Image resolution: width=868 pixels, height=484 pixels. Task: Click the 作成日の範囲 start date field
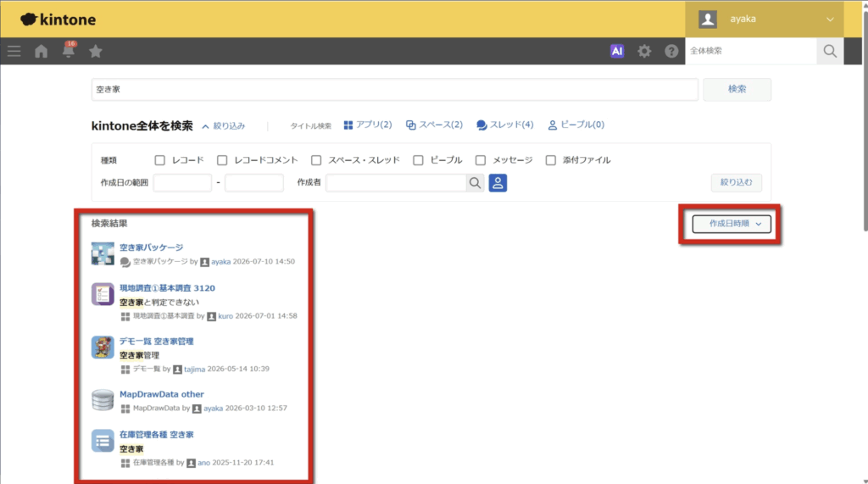182,183
